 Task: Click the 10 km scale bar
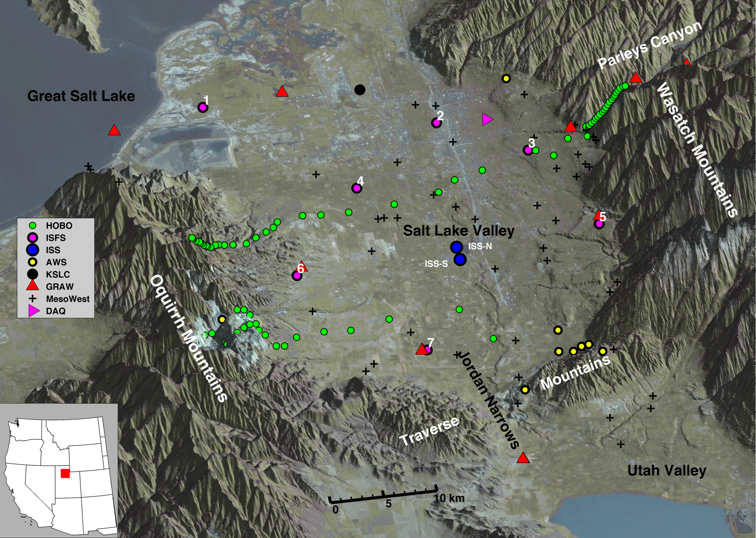click(x=383, y=495)
